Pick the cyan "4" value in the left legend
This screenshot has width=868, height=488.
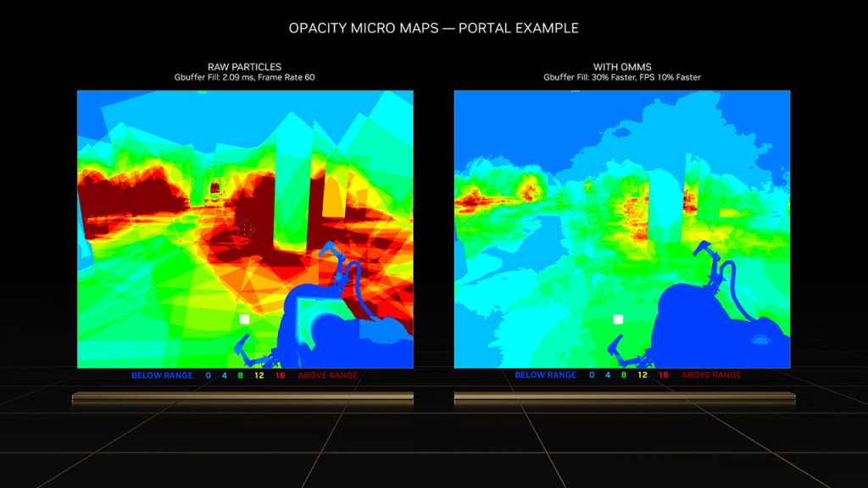pos(224,375)
